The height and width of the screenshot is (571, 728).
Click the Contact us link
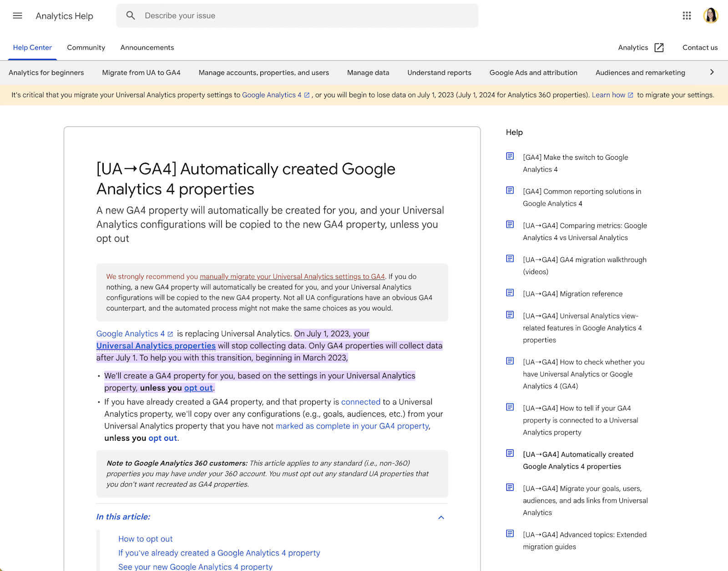(x=700, y=47)
